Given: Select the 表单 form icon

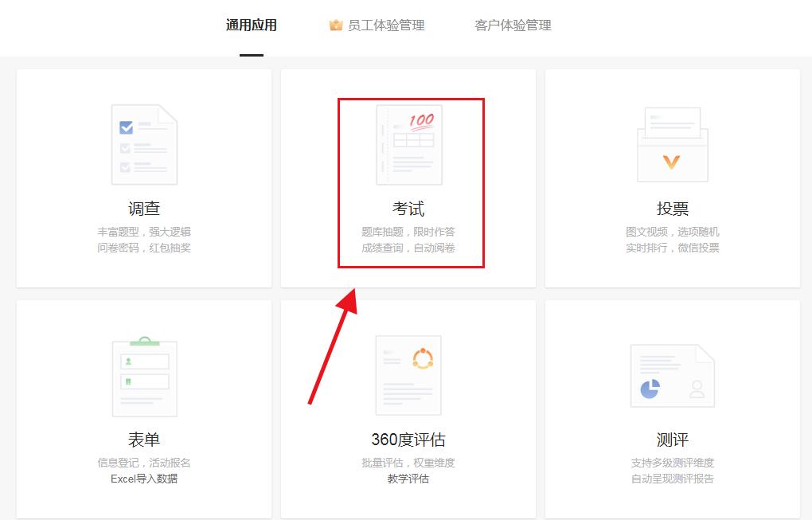Looking at the screenshot, I should pyautogui.click(x=144, y=376).
